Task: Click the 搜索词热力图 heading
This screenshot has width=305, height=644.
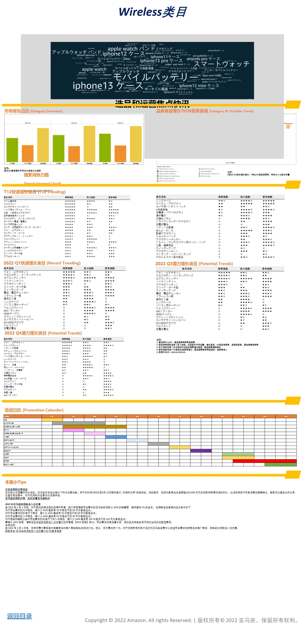Action: [x=36, y=175]
